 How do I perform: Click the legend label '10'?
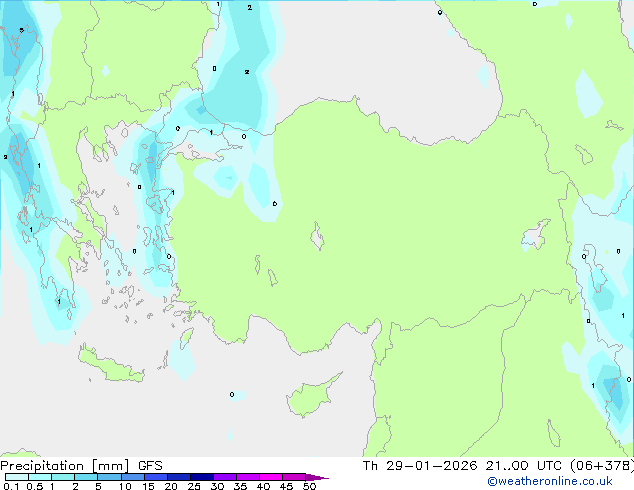(x=125, y=486)
